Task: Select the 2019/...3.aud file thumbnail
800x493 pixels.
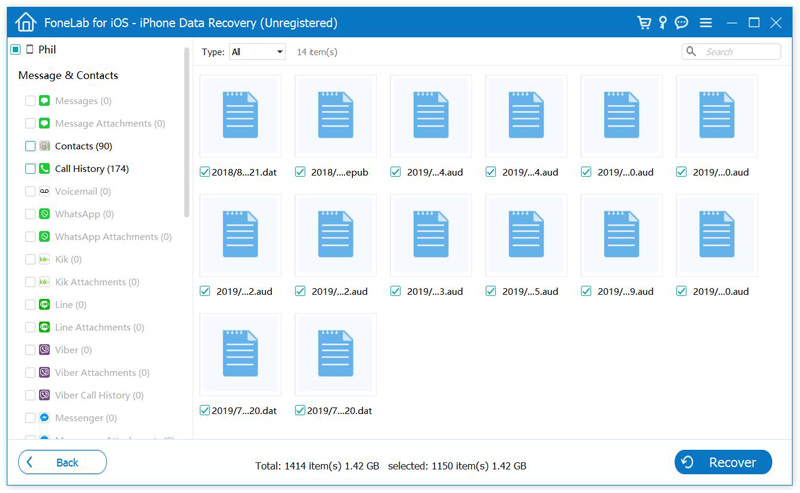Action: pos(431,235)
